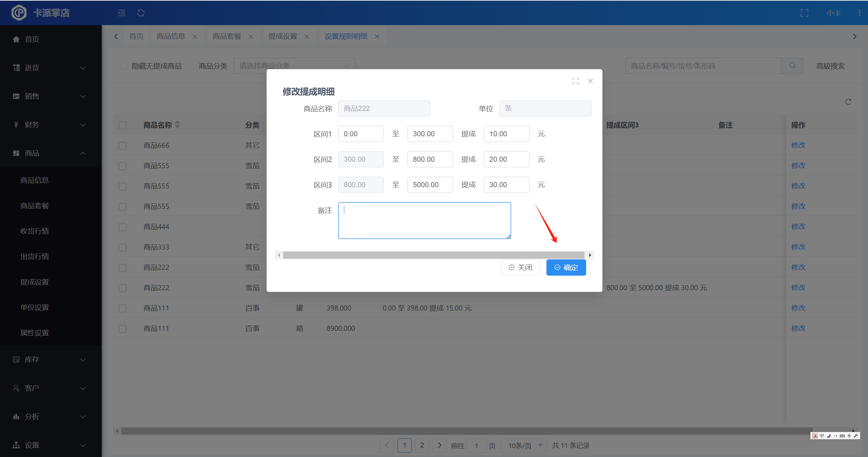Click the dialog horizontal scrollbar
This screenshot has width=868, height=457.
pos(433,255)
